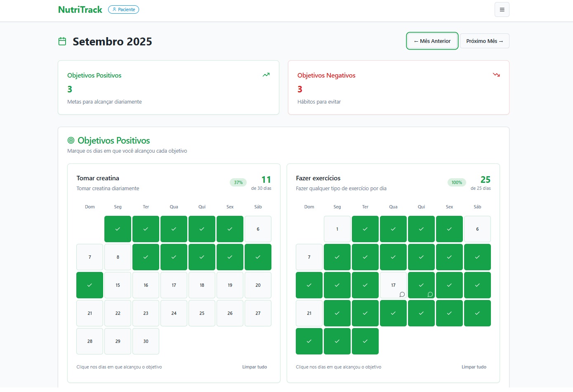This screenshot has width=573, height=392.
Task: Click the calendar icon beside Setembro 2025
Action: click(62, 41)
